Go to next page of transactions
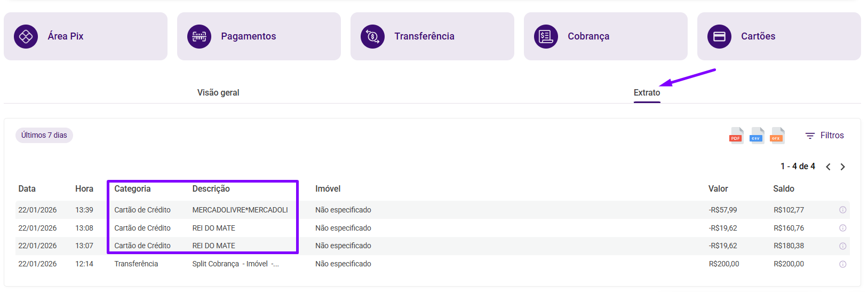 (x=843, y=167)
